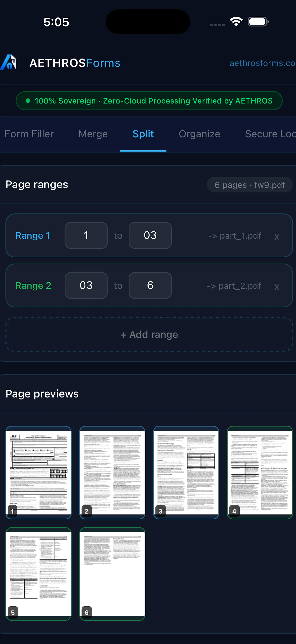
Task: Tap the AETHROS Forms logo icon
Action: (8, 62)
